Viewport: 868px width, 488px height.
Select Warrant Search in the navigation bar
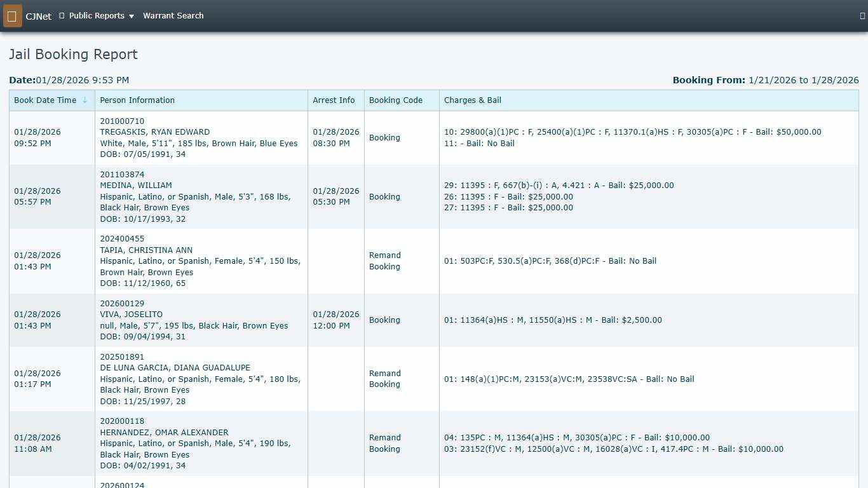coord(173,16)
